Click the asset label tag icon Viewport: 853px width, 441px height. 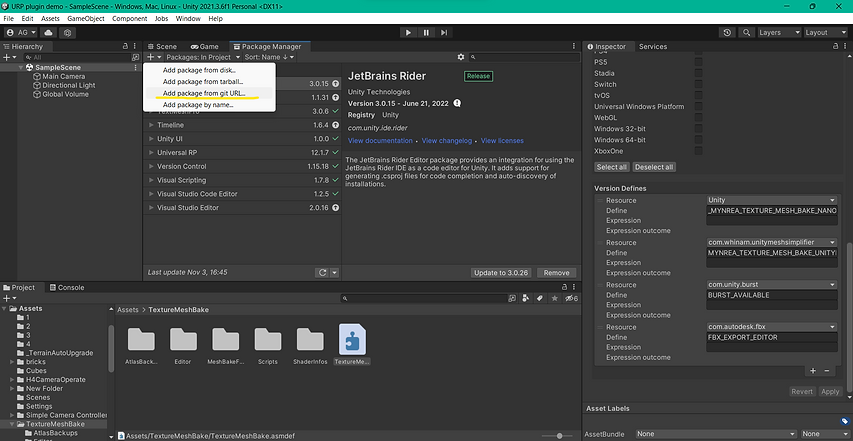click(844, 421)
